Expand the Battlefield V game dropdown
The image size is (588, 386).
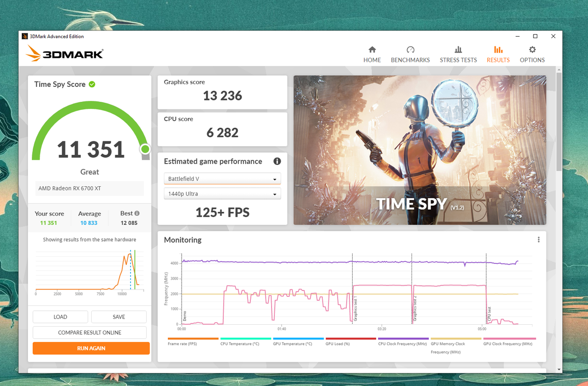[222, 179]
